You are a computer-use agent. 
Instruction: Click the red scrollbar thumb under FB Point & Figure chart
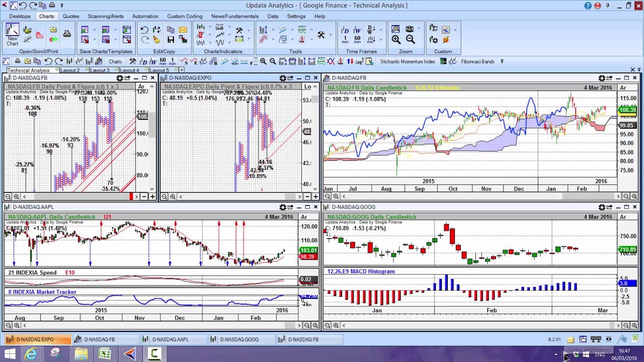(x=131, y=197)
